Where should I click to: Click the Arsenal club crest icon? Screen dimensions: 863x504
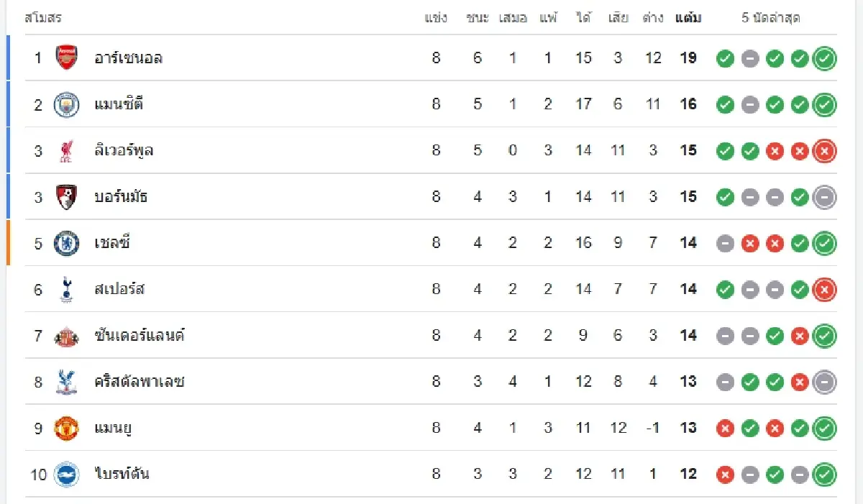point(67,58)
